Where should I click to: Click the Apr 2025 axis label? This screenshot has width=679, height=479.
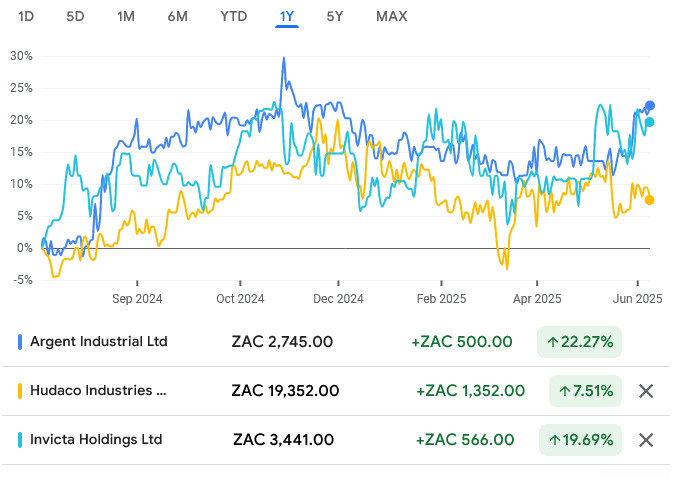(537, 299)
